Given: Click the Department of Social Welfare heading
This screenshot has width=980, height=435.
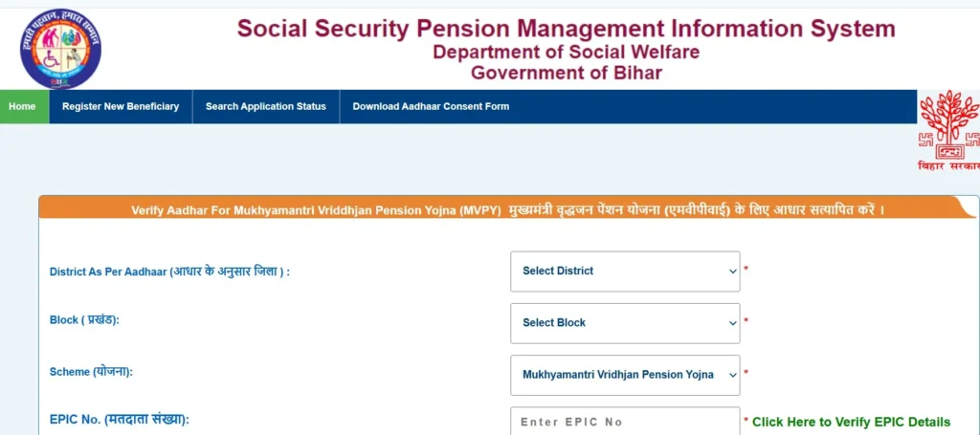Looking at the screenshot, I should coord(567,52).
